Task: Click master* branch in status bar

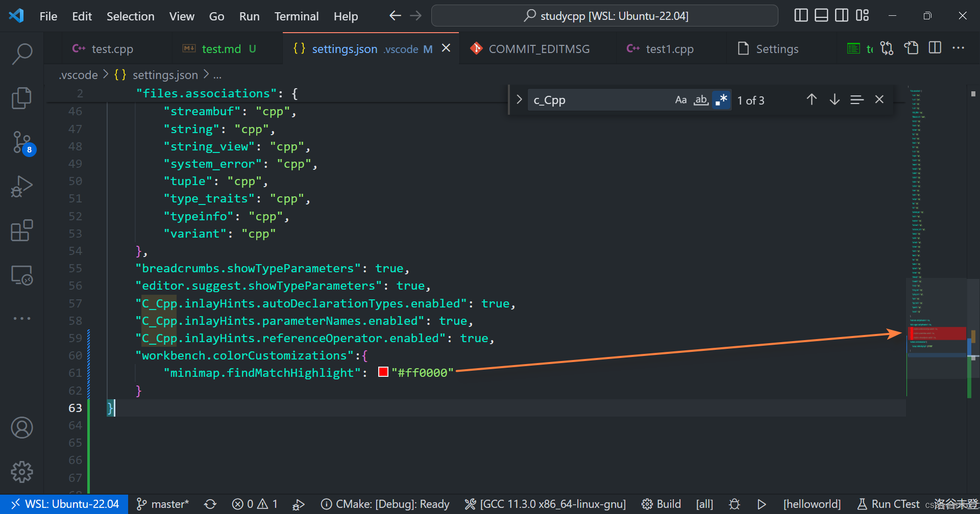Action: [x=163, y=504]
